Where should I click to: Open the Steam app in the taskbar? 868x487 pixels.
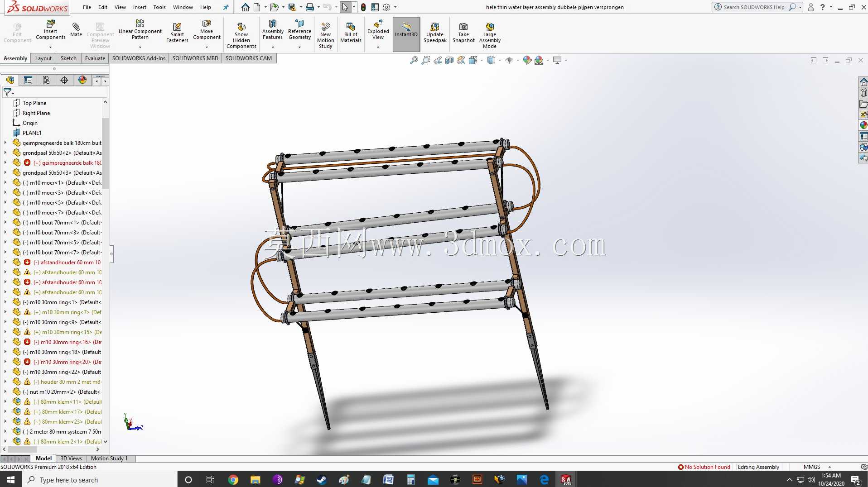pos(322,480)
